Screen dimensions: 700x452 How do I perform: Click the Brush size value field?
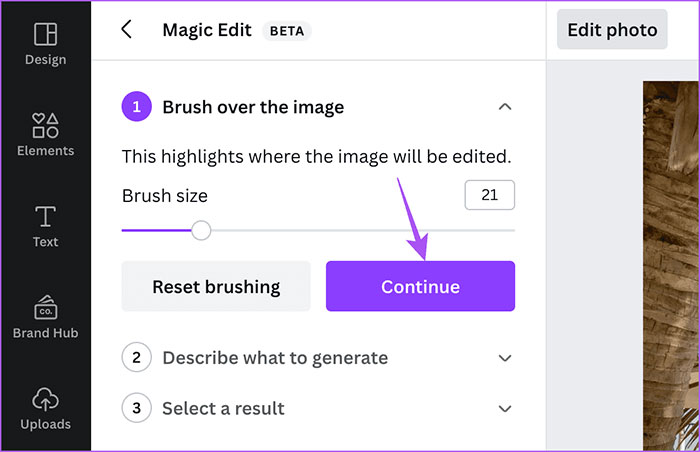pyautogui.click(x=489, y=195)
